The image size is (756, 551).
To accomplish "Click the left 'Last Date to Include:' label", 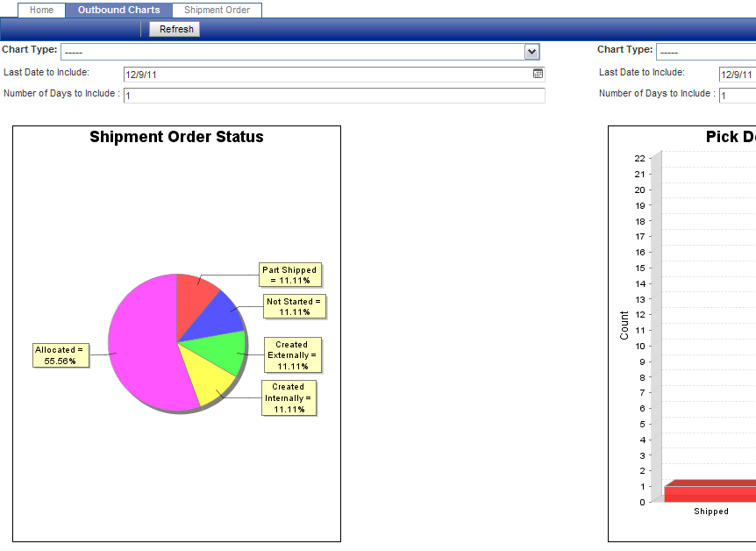I will pos(46,72).
